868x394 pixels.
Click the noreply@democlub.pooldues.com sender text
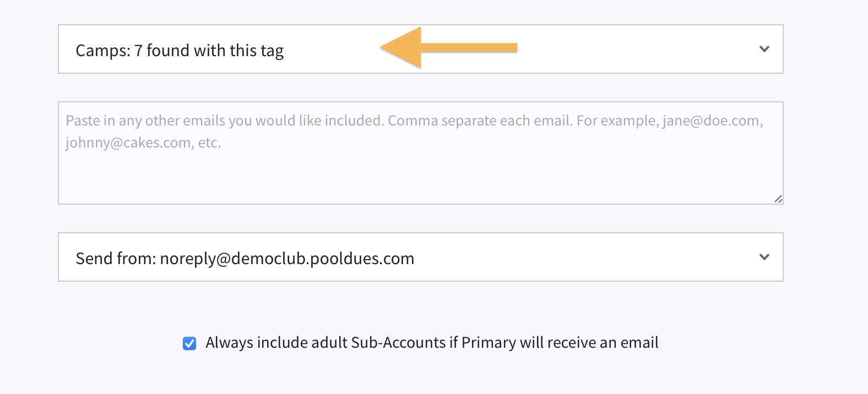tap(286, 258)
